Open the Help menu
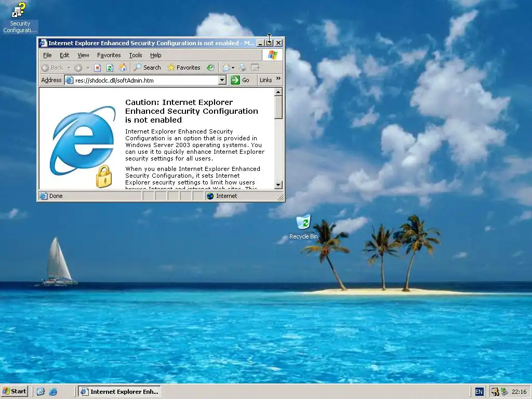The image size is (532, 399). coord(156,55)
